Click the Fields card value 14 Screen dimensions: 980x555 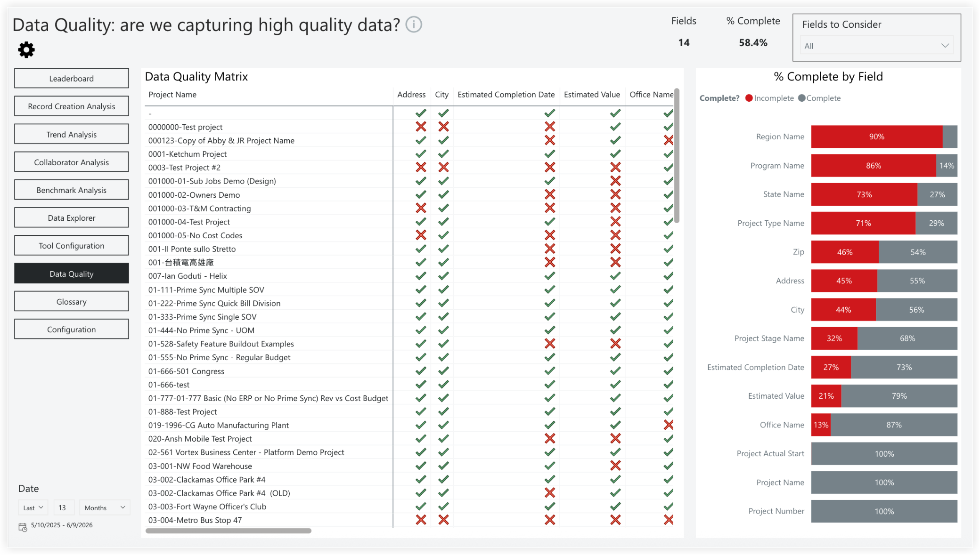[x=684, y=42]
